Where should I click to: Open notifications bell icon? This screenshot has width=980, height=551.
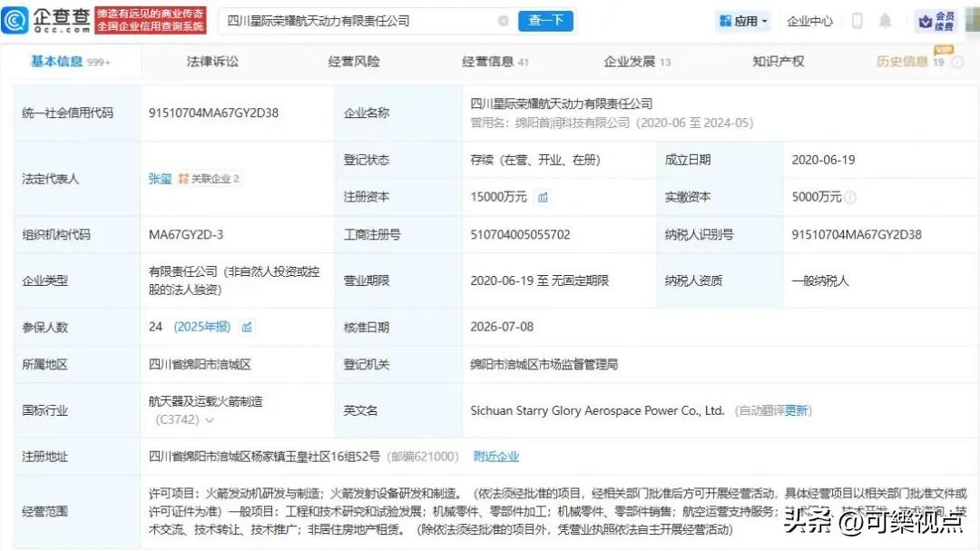(885, 21)
